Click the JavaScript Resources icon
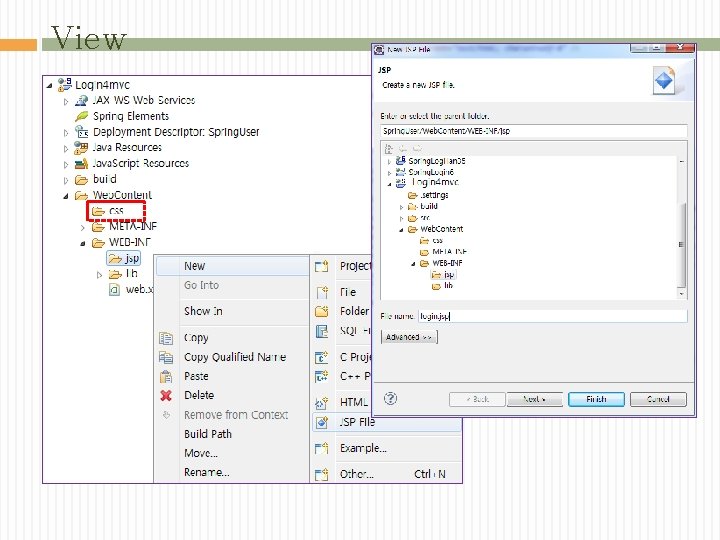Image resolution: width=720 pixels, height=540 pixels. pos(81,163)
